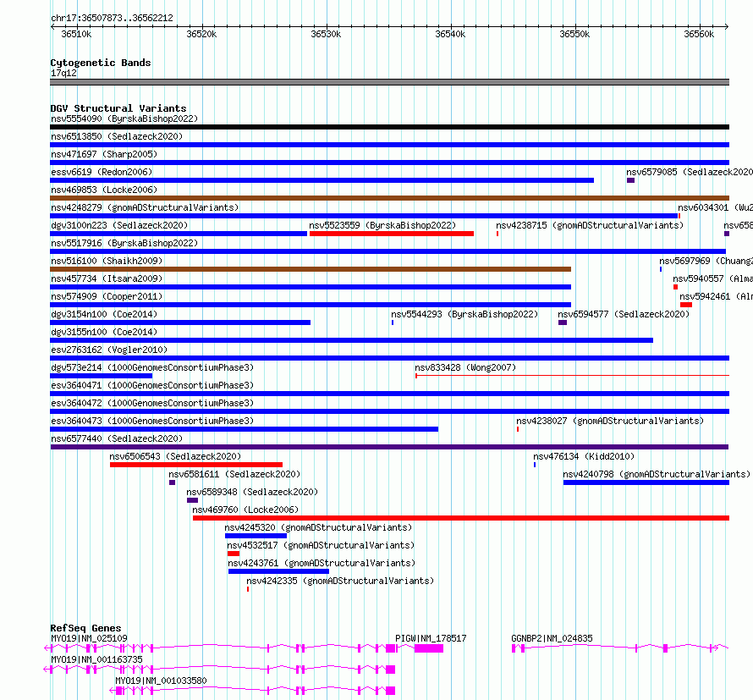Click the chr17:36507873..36562212 coordinate label
Viewport: 753px width, 700px height.
click(112, 18)
